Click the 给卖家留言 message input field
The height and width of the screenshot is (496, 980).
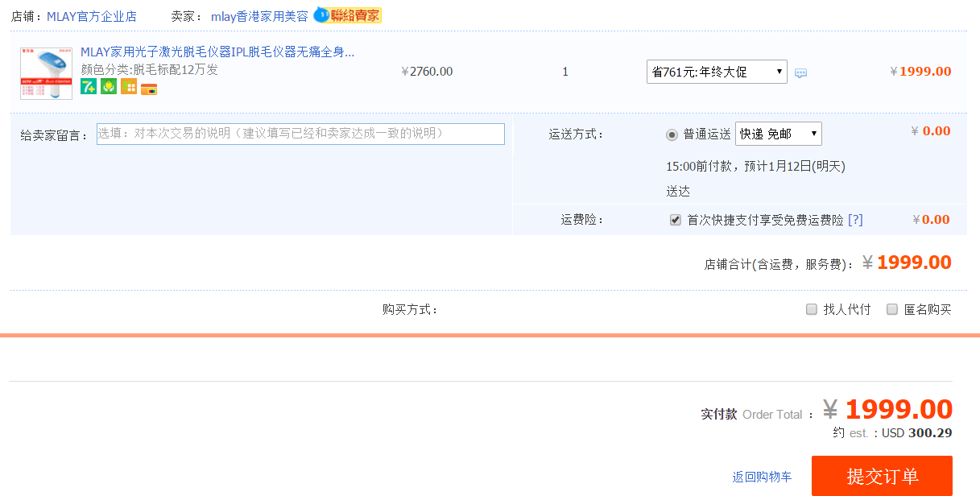(x=300, y=134)
